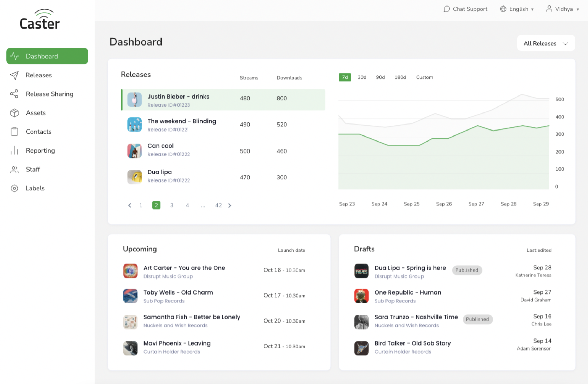Click the Releases paper plane icon
This screenshot has width=588, height=384.
(x=14, y=75)
